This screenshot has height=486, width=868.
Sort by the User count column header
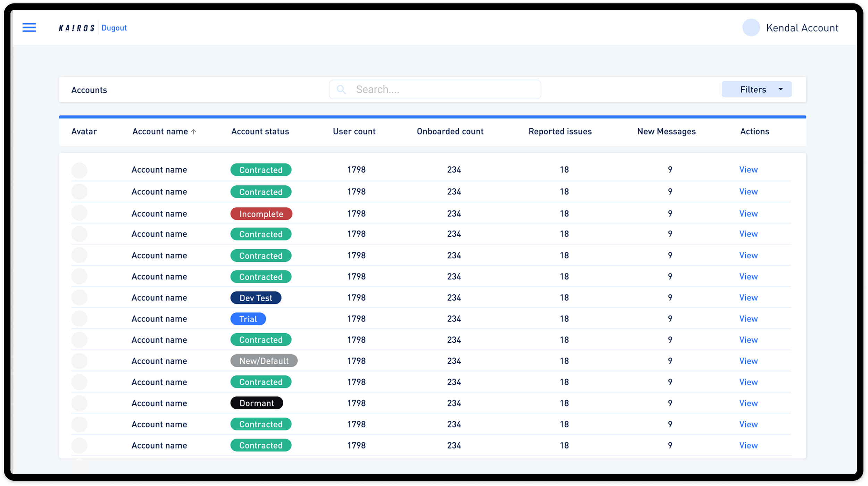354,132
